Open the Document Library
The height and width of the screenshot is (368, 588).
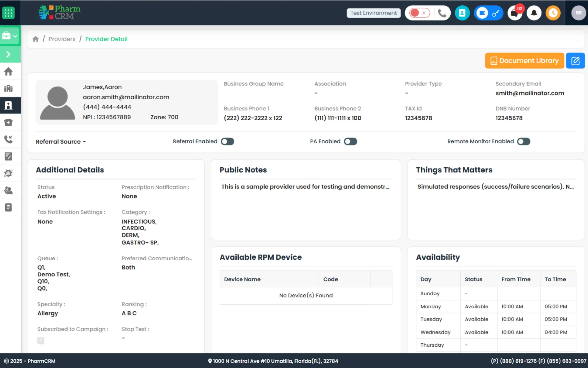[x=524, y=60]
